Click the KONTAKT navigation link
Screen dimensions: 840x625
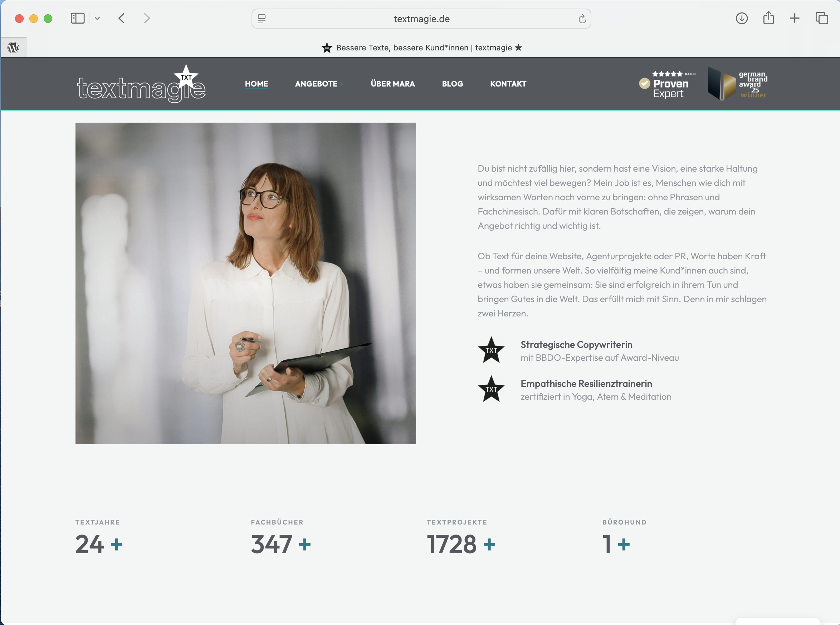pyautogui.click(x=508, y=84)
